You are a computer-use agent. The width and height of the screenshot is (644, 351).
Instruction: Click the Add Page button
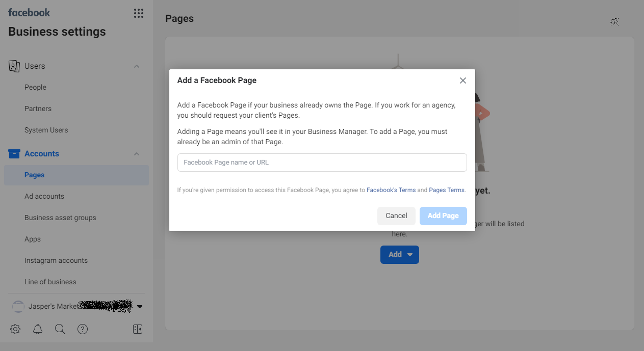point(443,216)
